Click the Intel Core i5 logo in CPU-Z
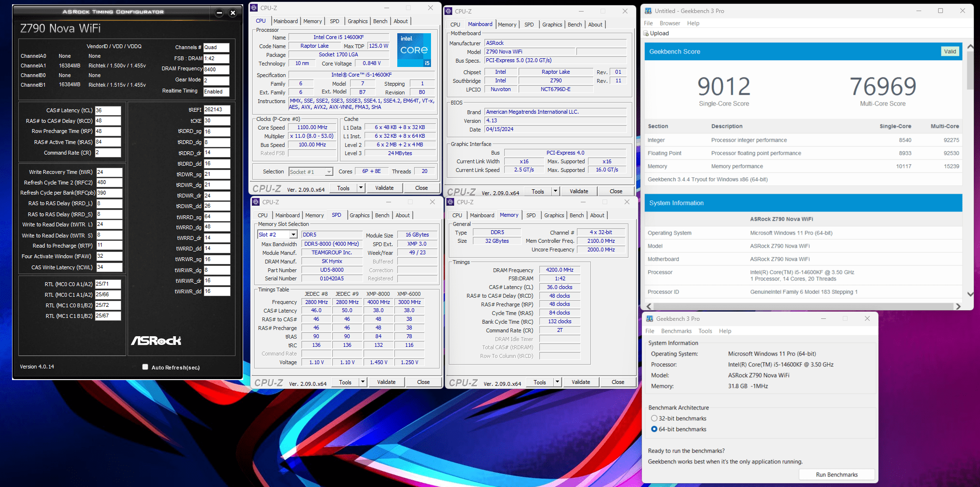This screenshot has width=980, height=487. pyautogui.click(x=414, y=50)
